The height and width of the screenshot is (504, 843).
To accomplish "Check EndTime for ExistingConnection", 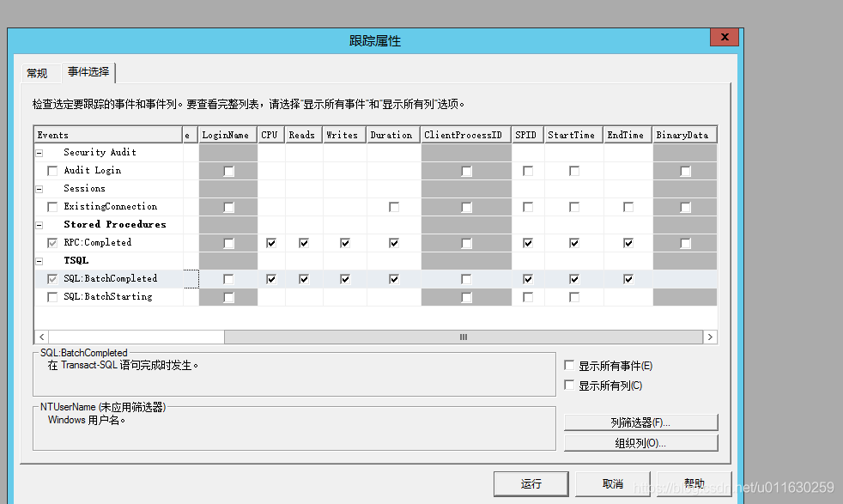I will pos(628,207).
